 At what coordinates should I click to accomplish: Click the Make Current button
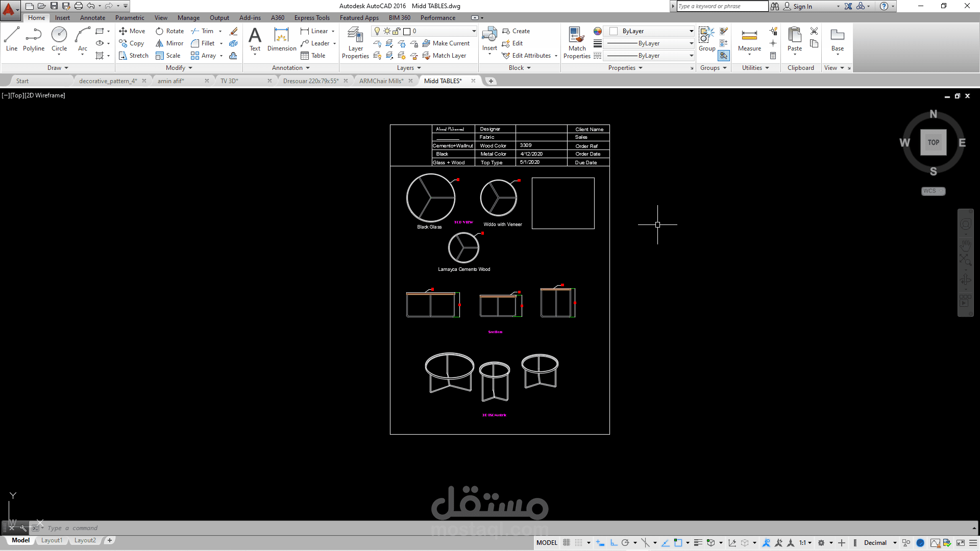click(x=446, y=43)
